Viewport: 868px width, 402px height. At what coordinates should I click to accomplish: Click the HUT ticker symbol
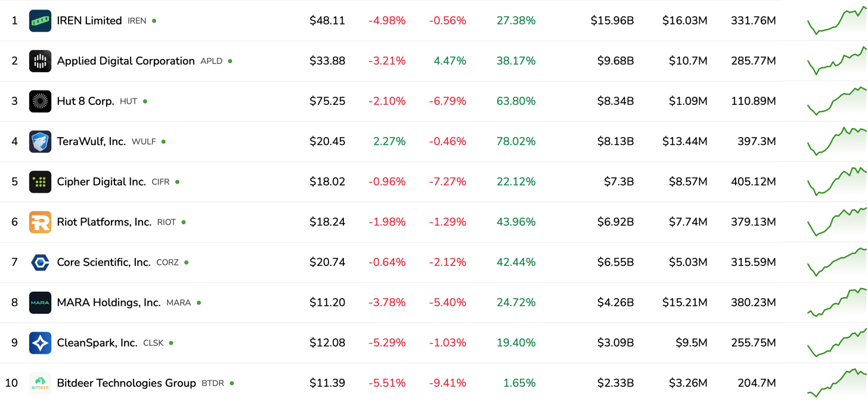click(x=128, y=101)
